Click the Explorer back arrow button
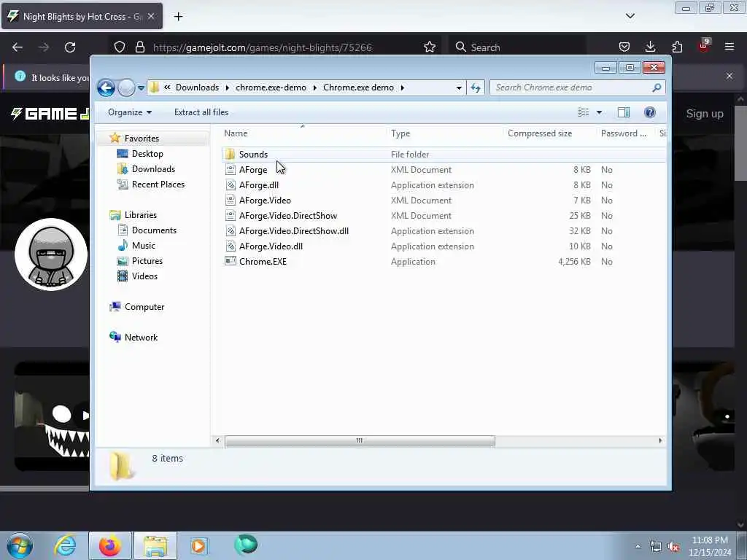Screen dimensions: 747x560 pos(106,87)
